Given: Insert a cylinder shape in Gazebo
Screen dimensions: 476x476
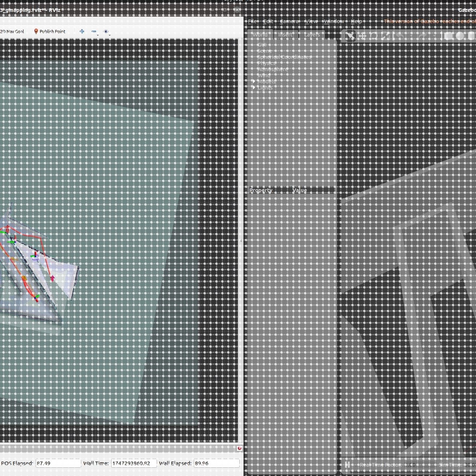Looking at the screenshot, I should [471, 36].
